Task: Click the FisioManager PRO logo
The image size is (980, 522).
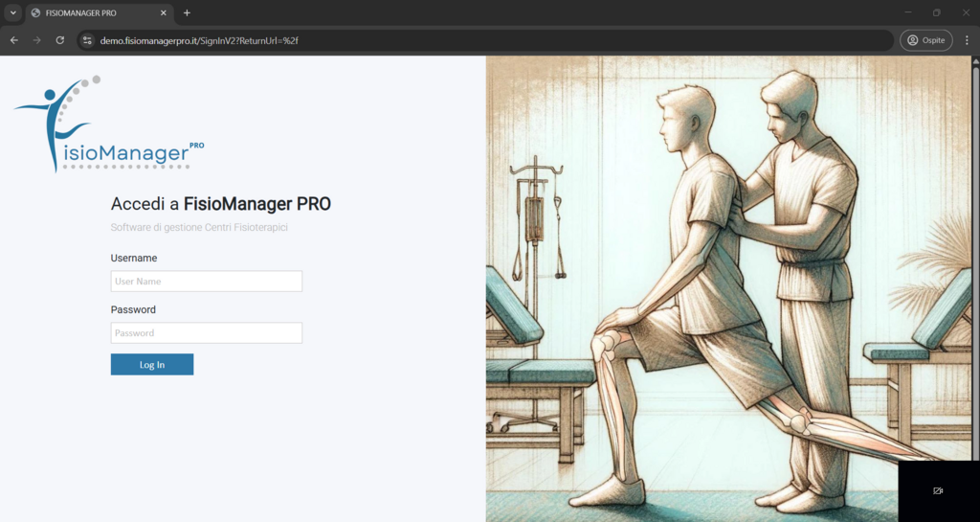Action: point(107,125)
